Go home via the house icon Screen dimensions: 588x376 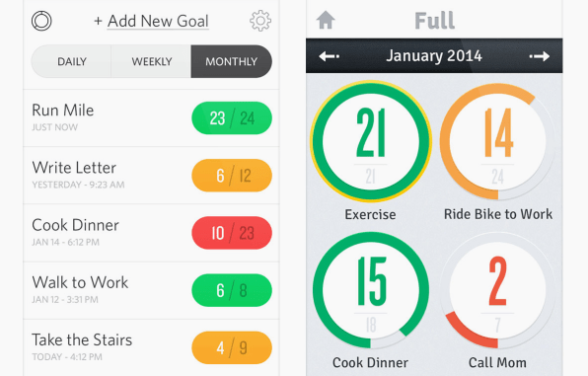pyautogui.click(x=326, y=20)
